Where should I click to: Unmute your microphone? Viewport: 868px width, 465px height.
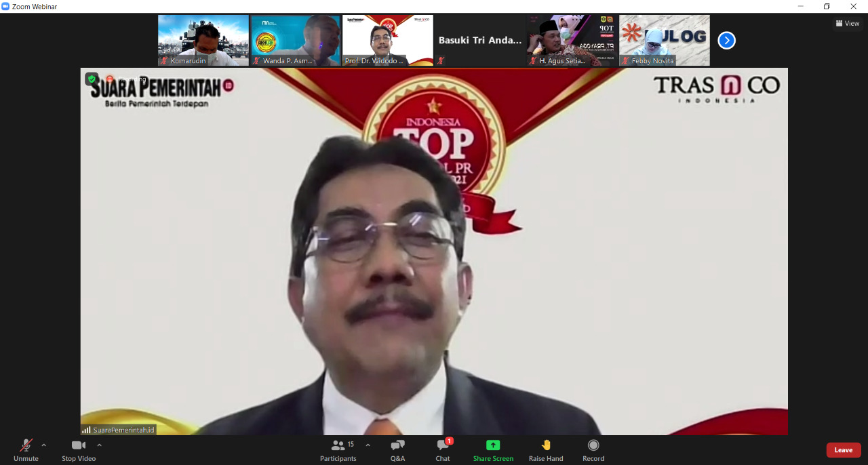point(26,446)
